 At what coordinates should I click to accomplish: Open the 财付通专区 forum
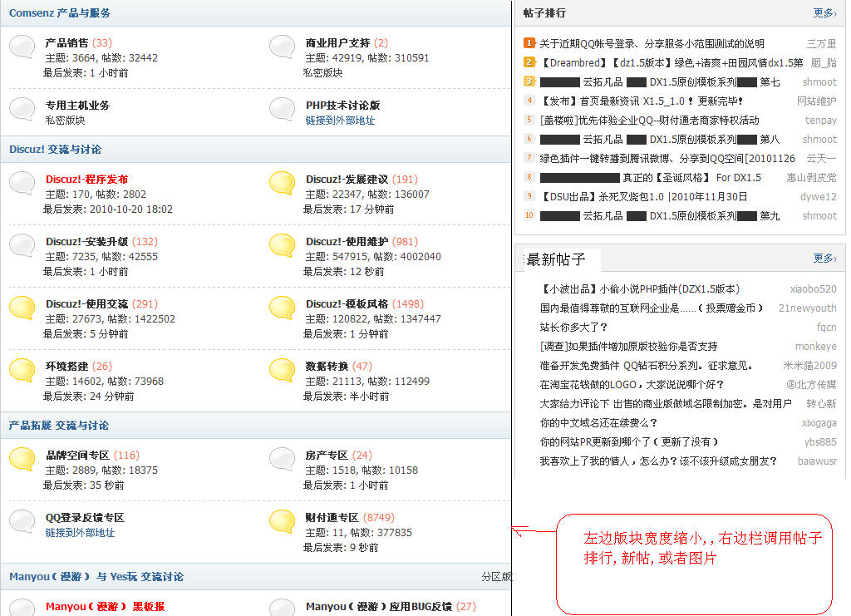(x=332, y=518)
